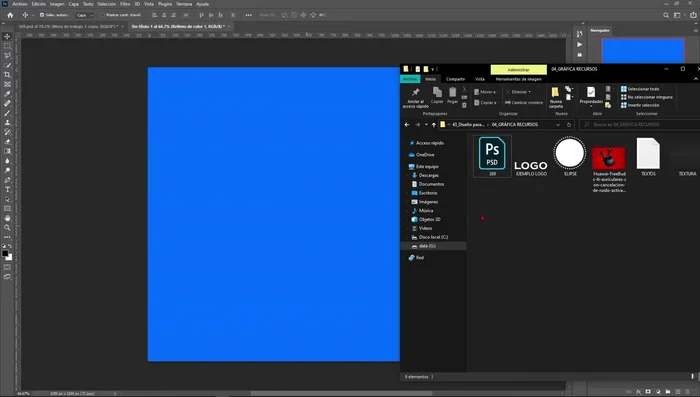Select the Zoom tool

7,228
